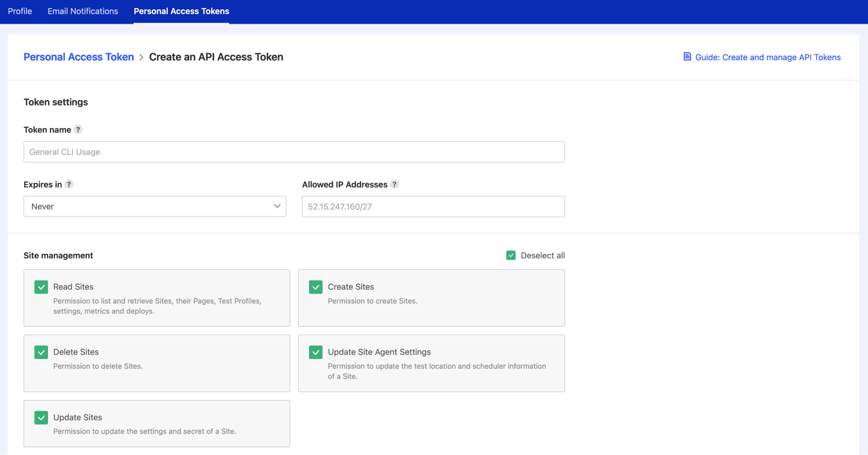This screenshot has height=455, width=868.
Task: Click inside the Token name input field
Action: pyautogui.click(x=294, y=151)
